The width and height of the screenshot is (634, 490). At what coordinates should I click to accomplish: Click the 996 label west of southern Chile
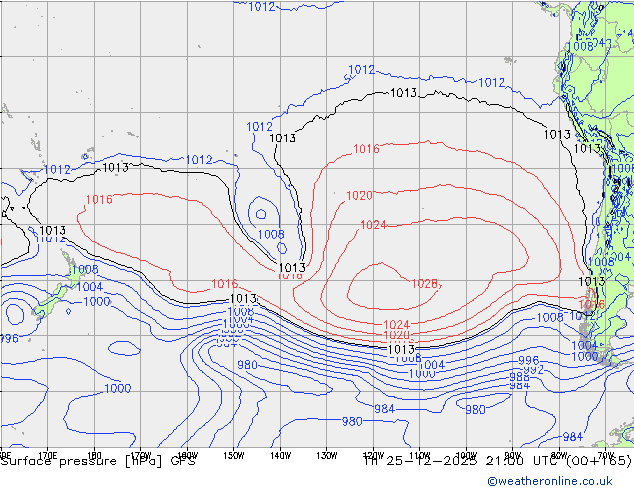(x=528, y=360)
